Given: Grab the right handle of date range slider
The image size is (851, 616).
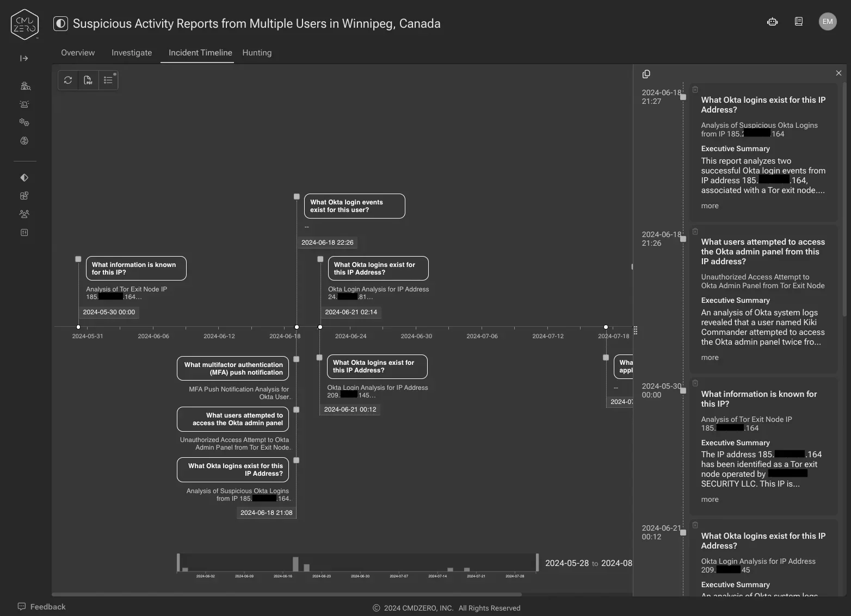Looking at the screenshot, I should (537, 563).
